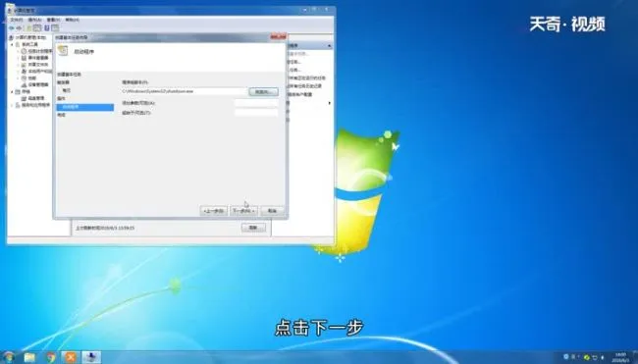Open the 帮助(H) menu
Image resolution: width=638 pixels, height=364 pixels.
coord(72,20)
